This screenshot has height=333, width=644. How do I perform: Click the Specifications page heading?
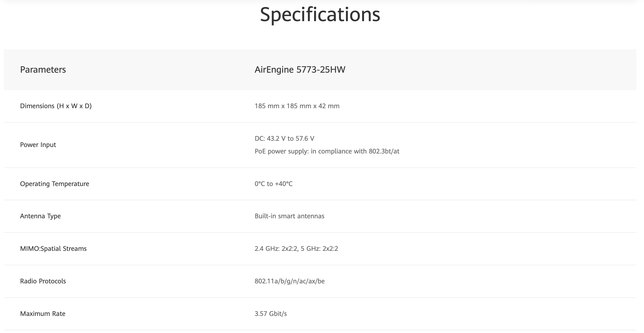click(320, 14)
